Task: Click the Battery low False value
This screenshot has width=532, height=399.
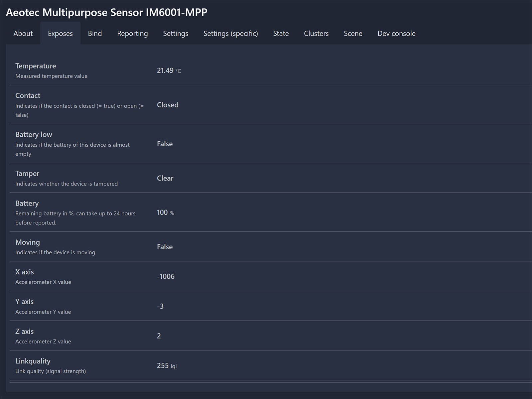Action: [x=165, y=144]
